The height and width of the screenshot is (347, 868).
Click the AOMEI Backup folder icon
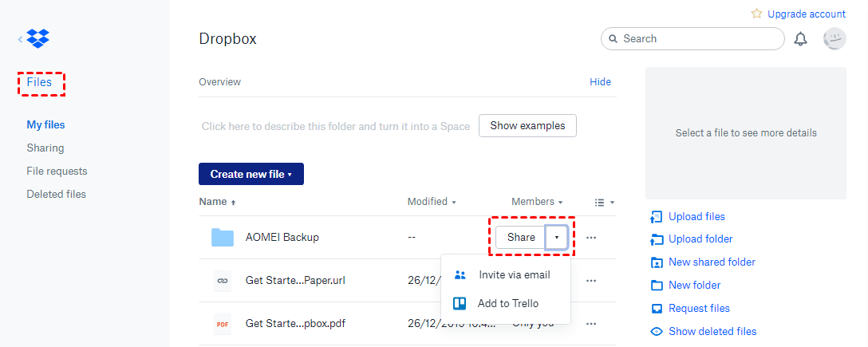pyautogui.click(x=223, y=238)
